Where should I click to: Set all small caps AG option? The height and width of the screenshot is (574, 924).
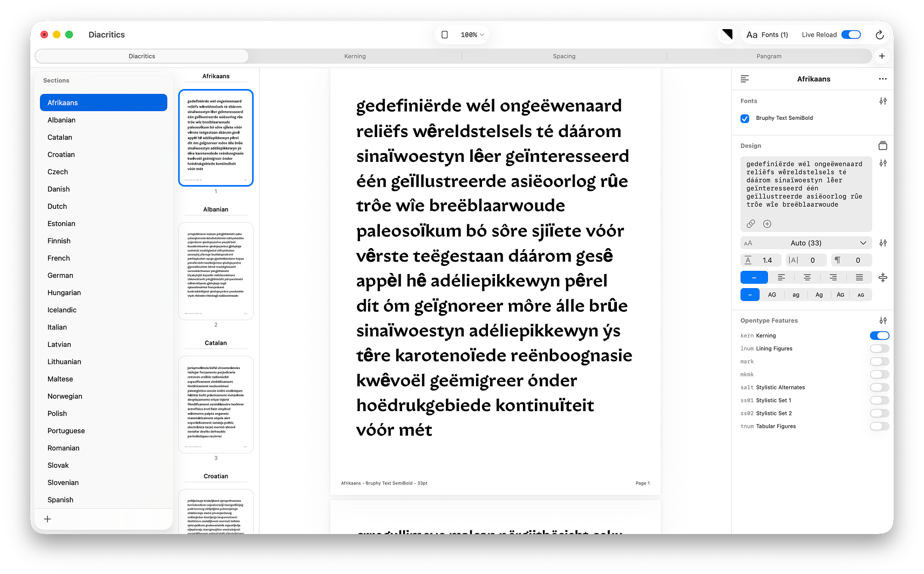point(861,295)
